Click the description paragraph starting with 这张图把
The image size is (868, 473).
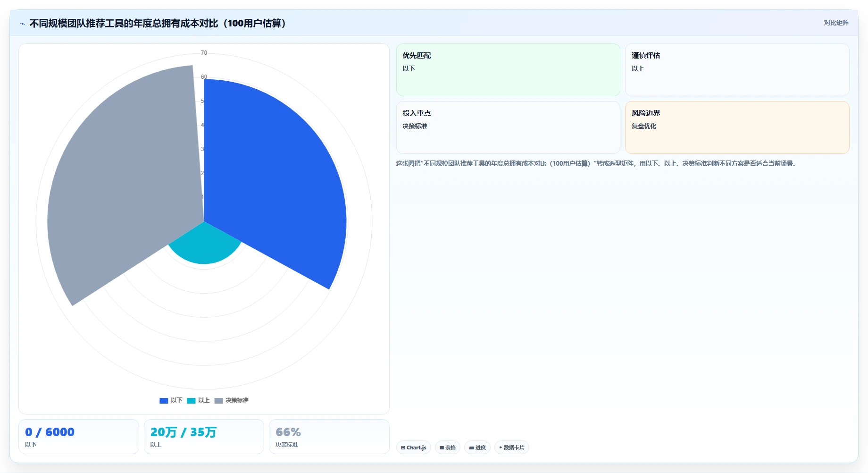coord(597,163)
